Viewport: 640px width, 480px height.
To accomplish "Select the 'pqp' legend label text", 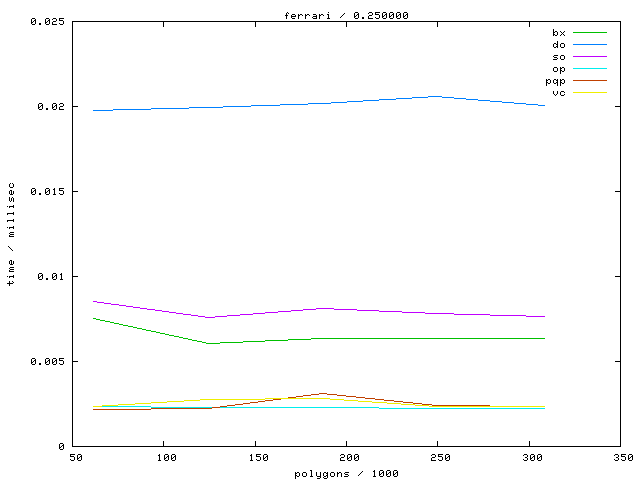I will pos(555,81).
